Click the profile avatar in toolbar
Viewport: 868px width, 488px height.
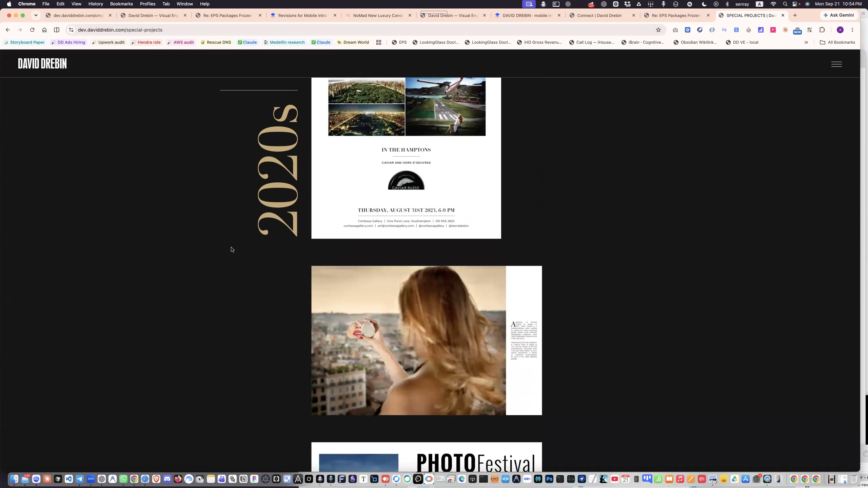[x=840, y=30]
